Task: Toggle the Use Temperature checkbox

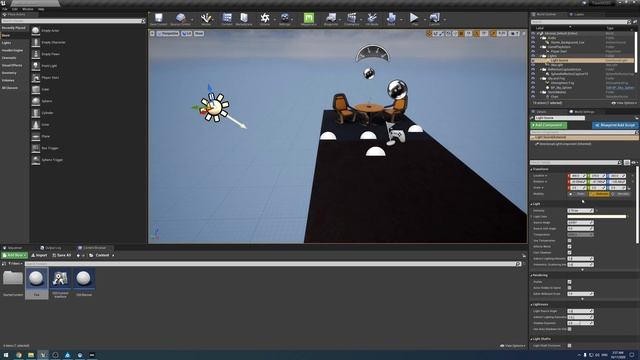Action: [569, 240]
